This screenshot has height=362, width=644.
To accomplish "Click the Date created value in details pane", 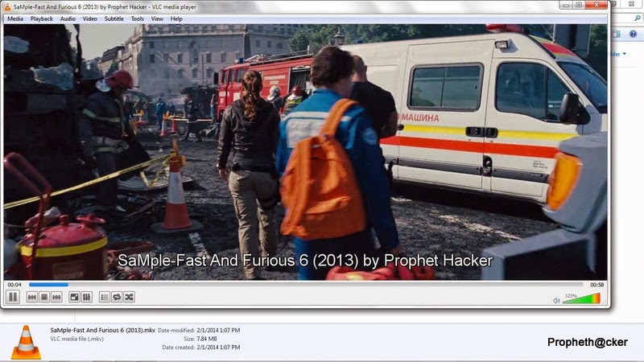I will [x=218, y=348].
